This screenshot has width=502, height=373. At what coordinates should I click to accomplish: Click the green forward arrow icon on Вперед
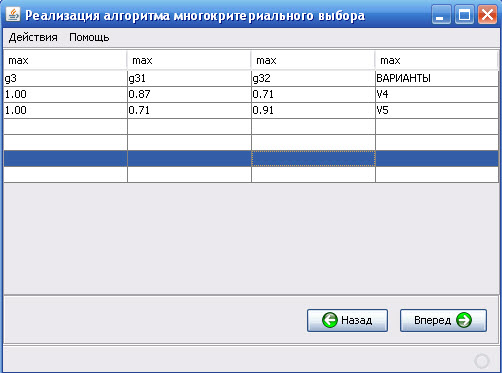point(464,320)
